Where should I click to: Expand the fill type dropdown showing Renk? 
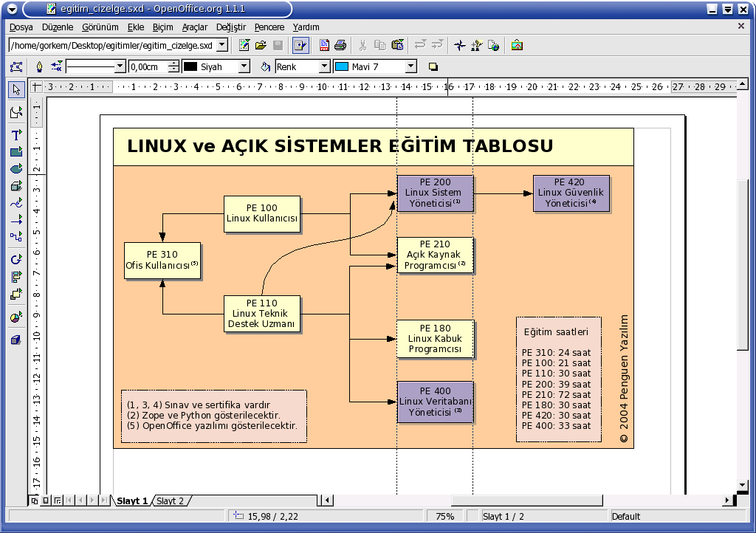(x=323, y=67)
